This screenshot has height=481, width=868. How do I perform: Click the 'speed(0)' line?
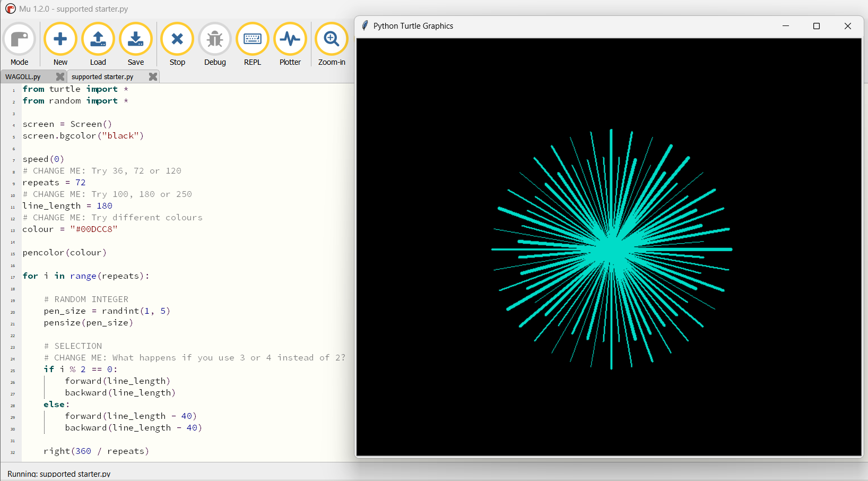44,159
